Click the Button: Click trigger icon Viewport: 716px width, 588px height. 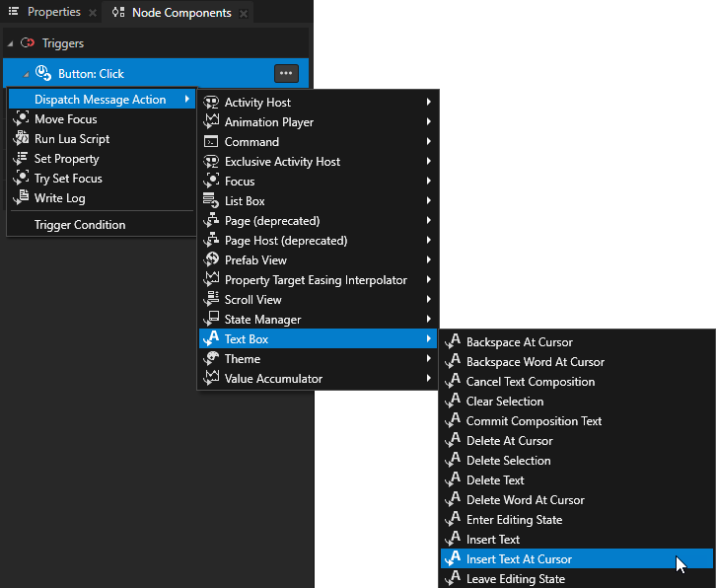[43, 73]
